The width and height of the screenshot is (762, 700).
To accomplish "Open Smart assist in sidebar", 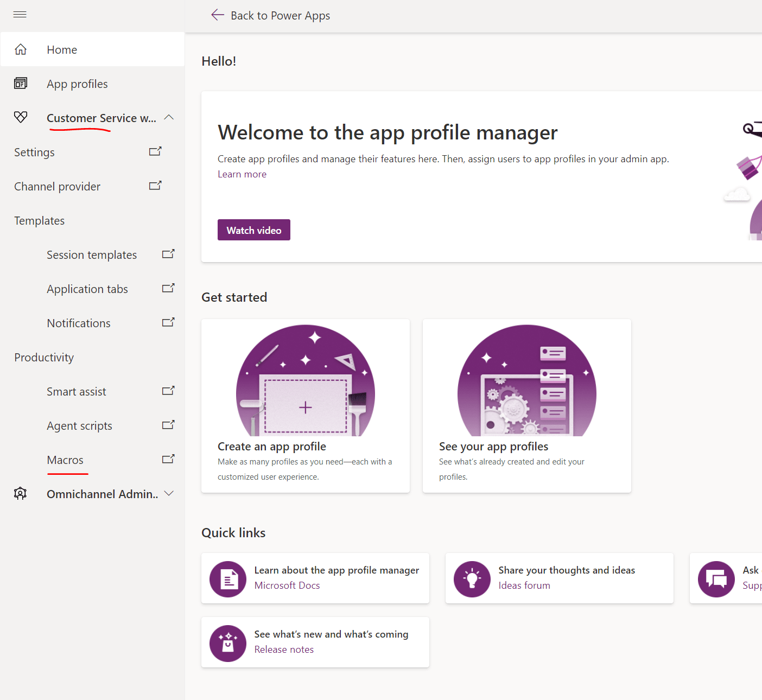I will click(77, 391).
